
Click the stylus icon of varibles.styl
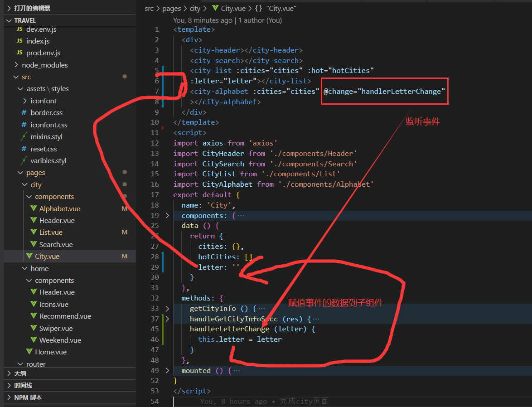pos(24,160)
